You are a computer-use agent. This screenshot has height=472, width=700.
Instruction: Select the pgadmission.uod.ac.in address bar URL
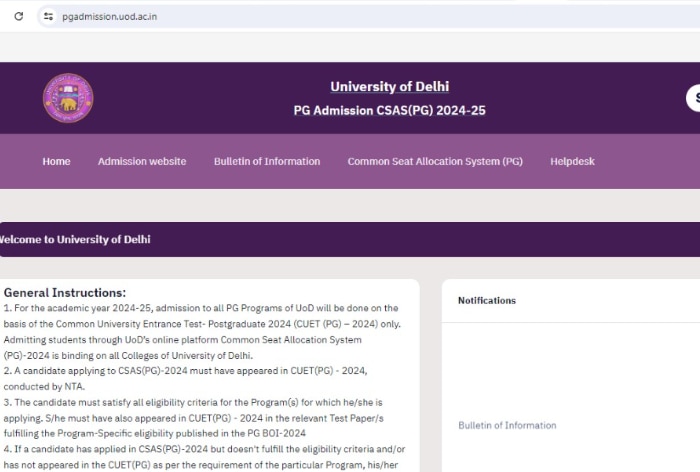[109, 17]
